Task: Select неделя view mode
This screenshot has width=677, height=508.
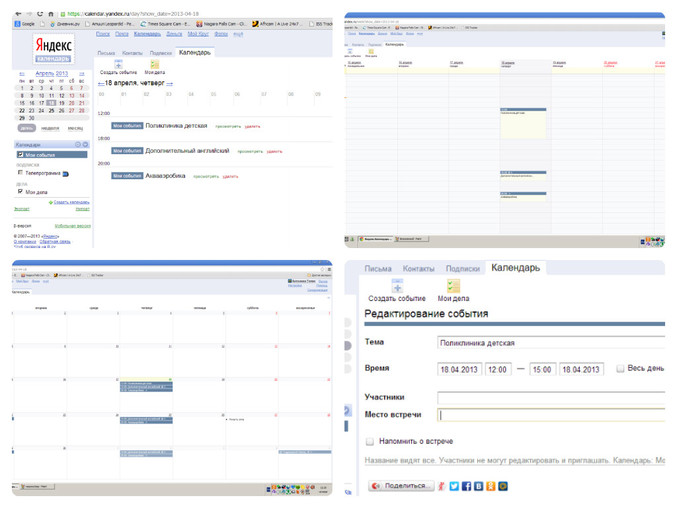Action: click(x=50, y=128)
